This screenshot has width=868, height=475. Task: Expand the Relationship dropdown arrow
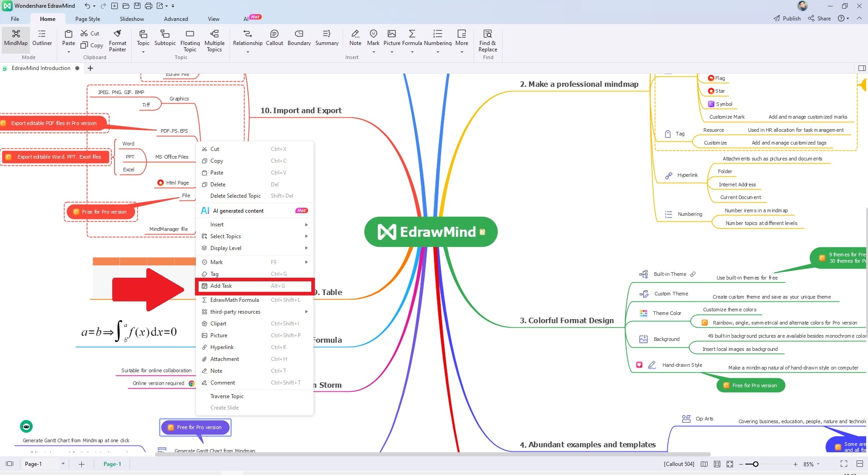tap(248, 52)
